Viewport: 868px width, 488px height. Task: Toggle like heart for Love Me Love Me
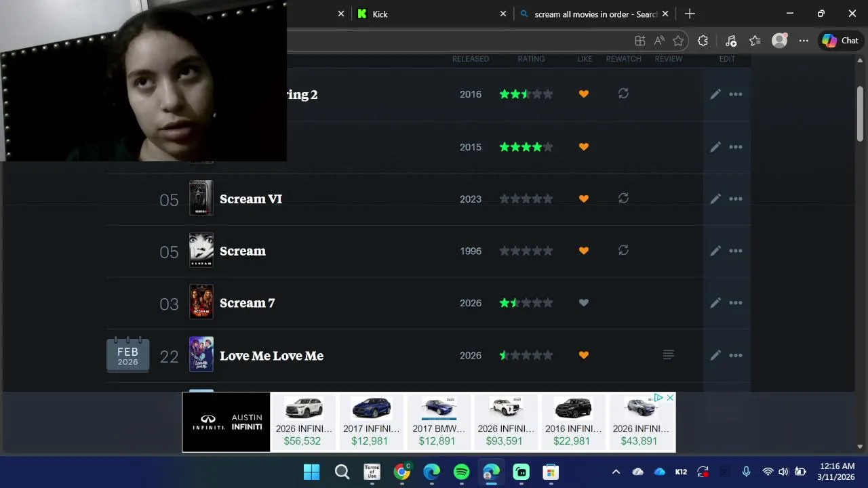pyautogui.click(x=584, y=355)
